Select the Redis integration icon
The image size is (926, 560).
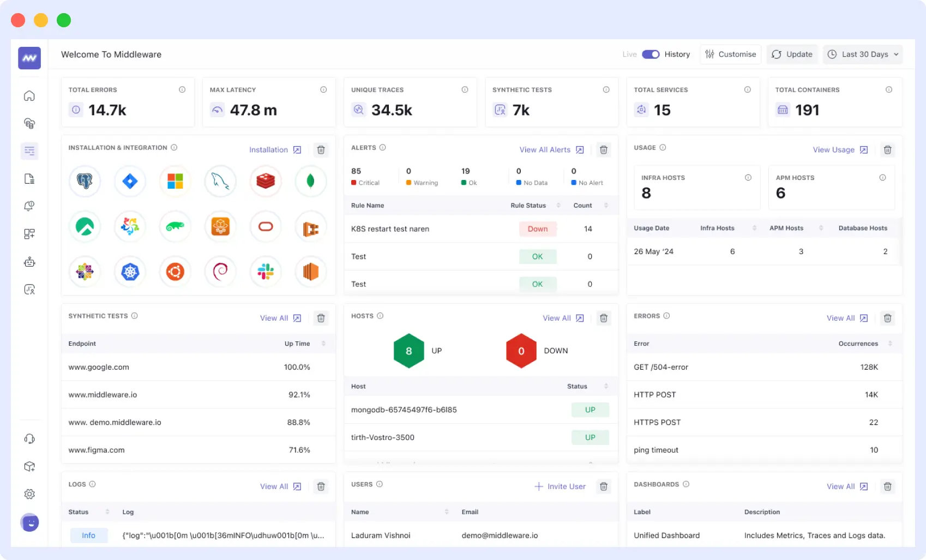[x=266, y=181]
